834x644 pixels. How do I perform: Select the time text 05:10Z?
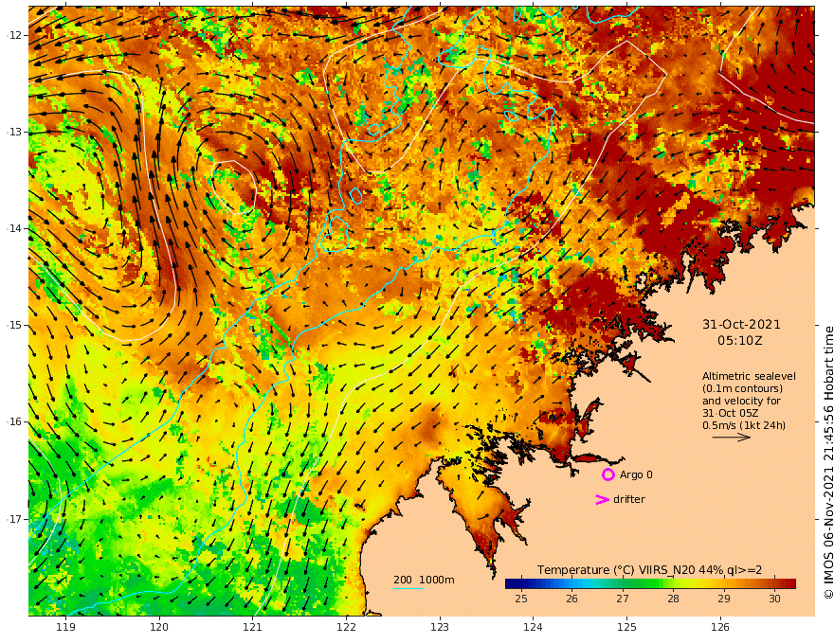[x=740, y=340]
